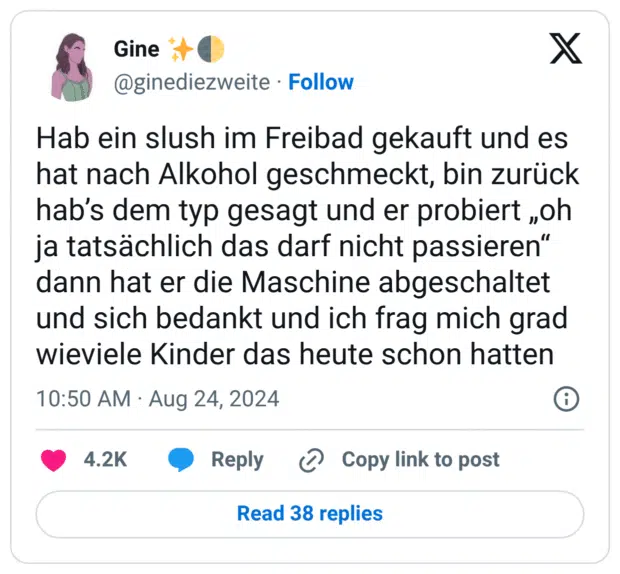Open Read 38 replies
This screenshot has height=574, width=620.
309,514
